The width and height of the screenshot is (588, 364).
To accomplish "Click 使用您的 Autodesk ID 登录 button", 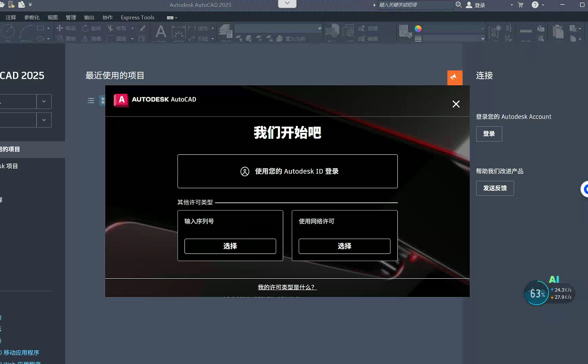I will [x=287, y=171].
